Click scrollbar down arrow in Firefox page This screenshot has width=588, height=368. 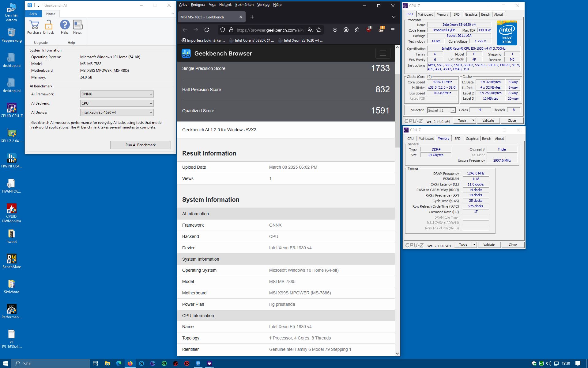pos(397,353)
